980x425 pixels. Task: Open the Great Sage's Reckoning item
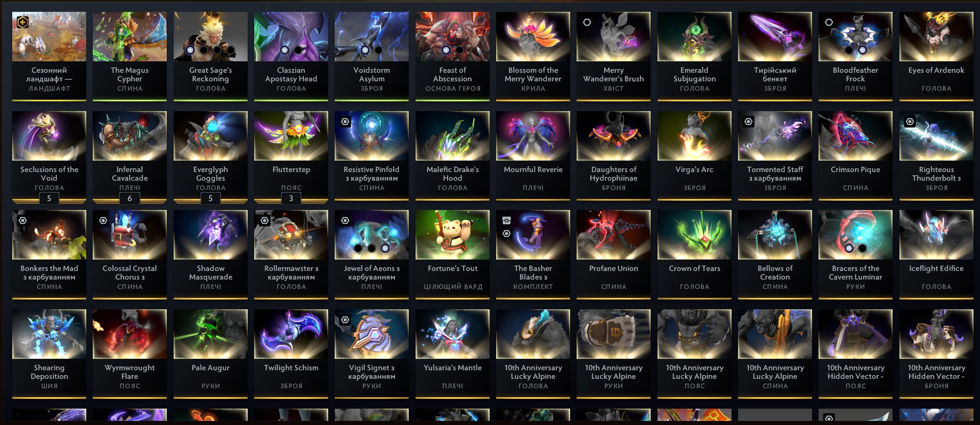(210, 56)
